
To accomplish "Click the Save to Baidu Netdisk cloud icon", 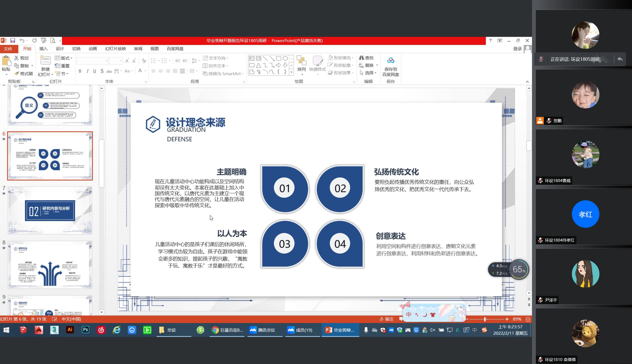I will click(x=390, y=60).
